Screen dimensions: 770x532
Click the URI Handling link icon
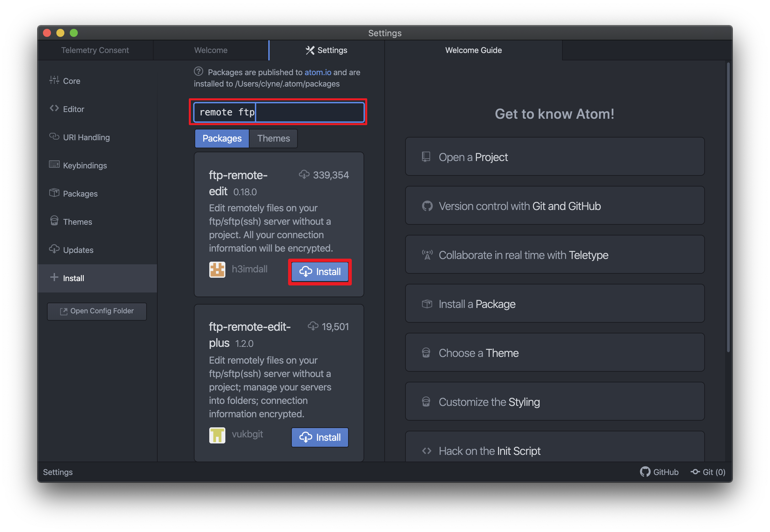54,137
